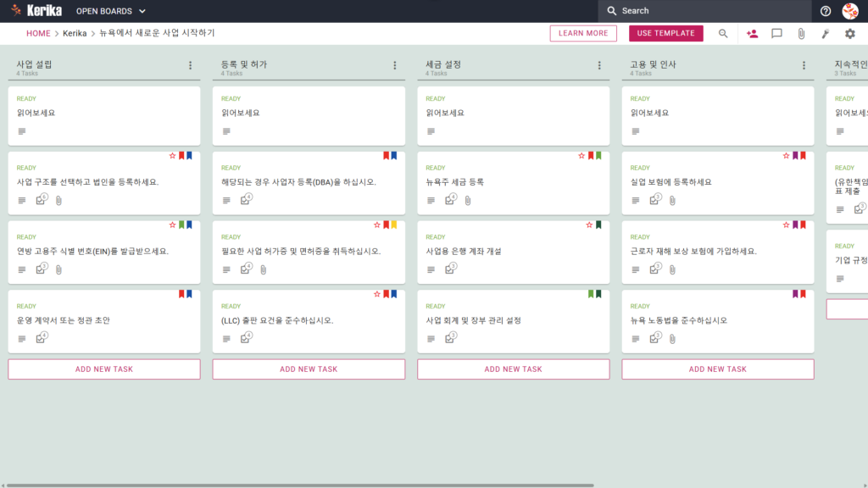Toggle star on 사업용 은행 계좌 개설 card
The height and width of the screenshot is (488, 868).
[589, 225]
